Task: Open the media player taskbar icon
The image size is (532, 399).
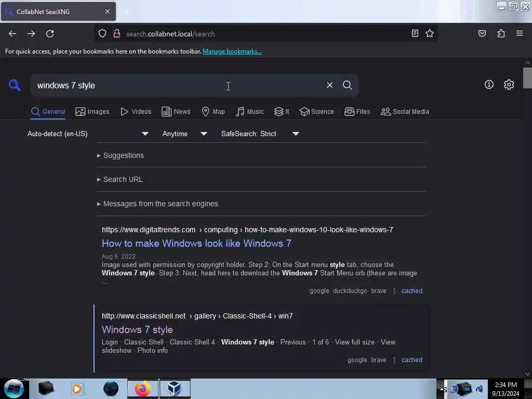Action: point(77,389)
